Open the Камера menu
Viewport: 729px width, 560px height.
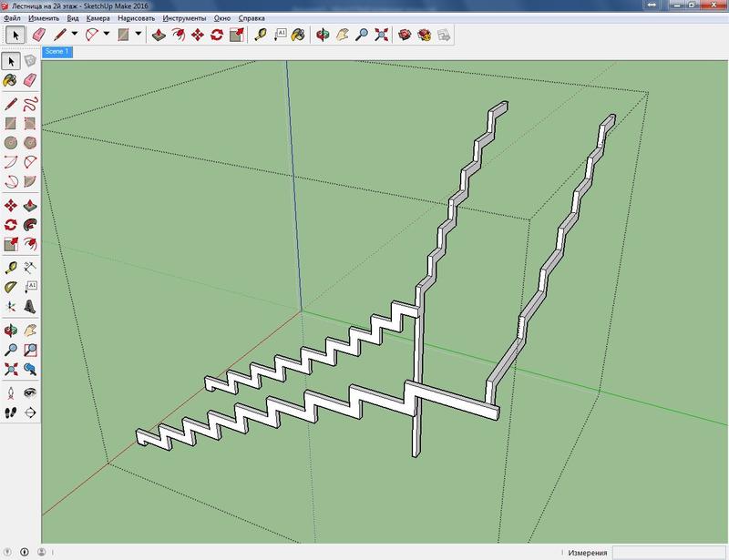[x=98, y=18]
